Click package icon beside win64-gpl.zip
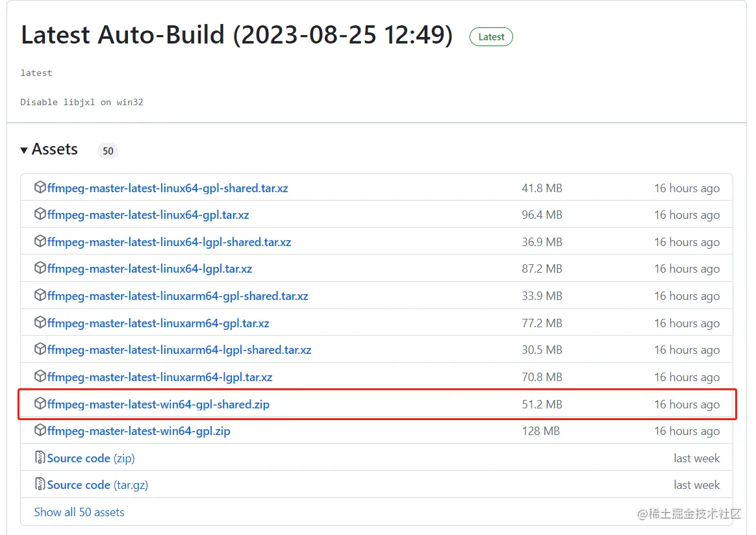 pos(40,430)
